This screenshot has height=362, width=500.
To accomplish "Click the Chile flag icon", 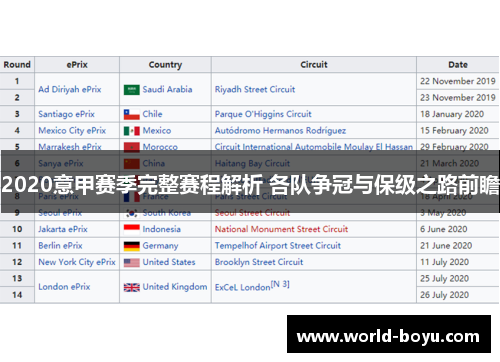I will pos(132,114).
